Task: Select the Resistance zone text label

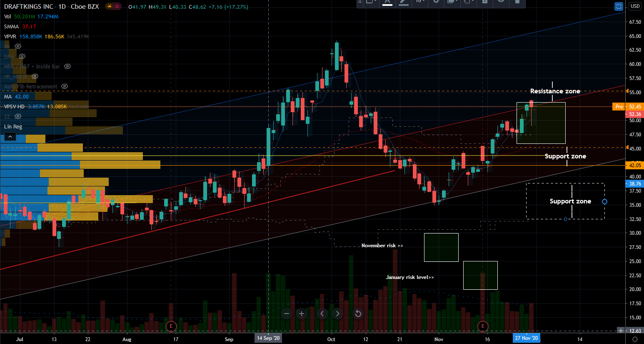Action: pyautogui.click(x=555, y=91)
